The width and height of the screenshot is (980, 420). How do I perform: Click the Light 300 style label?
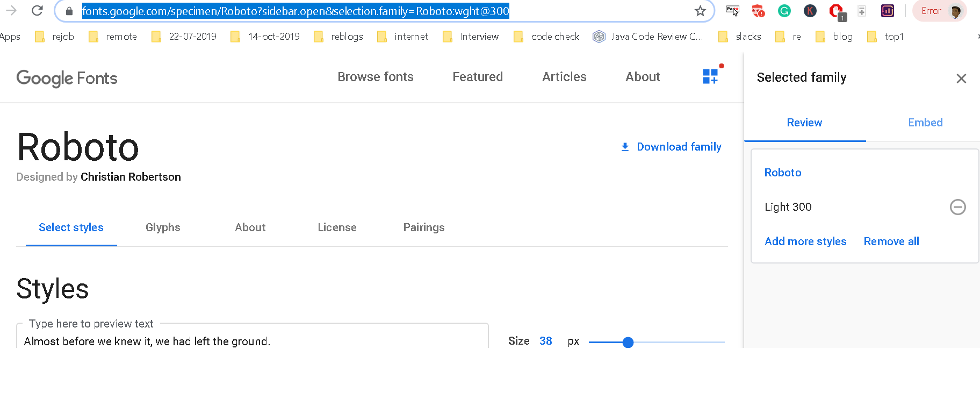tap(788, 207)
